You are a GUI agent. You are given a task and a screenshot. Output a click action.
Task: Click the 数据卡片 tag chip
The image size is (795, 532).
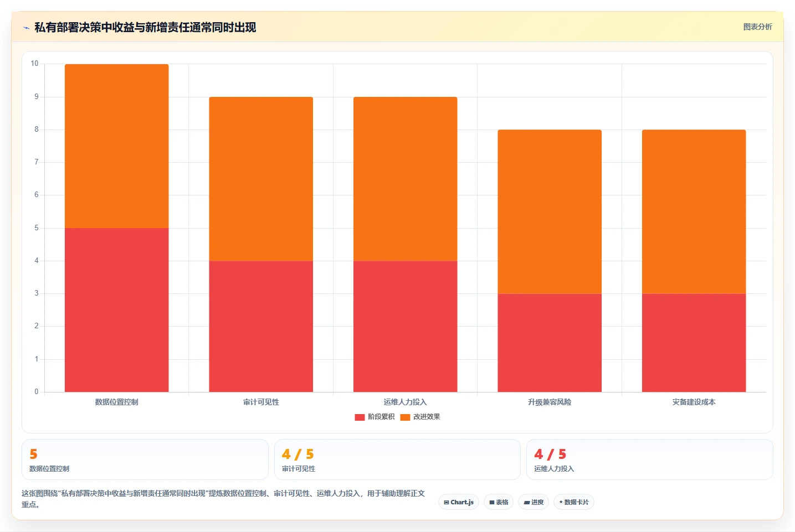click(574, 502)
